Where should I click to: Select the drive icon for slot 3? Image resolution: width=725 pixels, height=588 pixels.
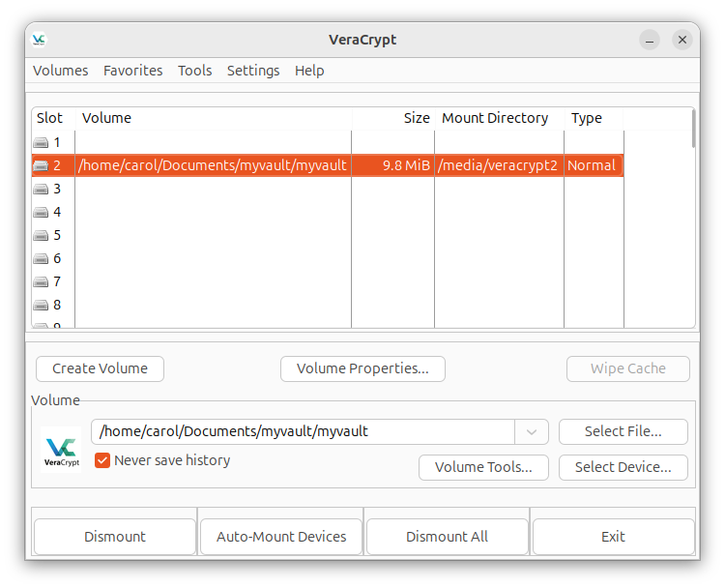point(41,190)
